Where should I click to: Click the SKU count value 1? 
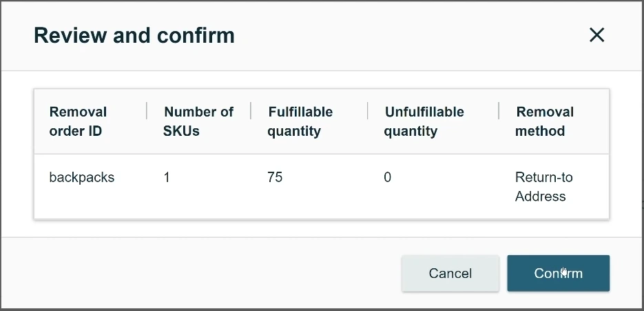(167, 177)
